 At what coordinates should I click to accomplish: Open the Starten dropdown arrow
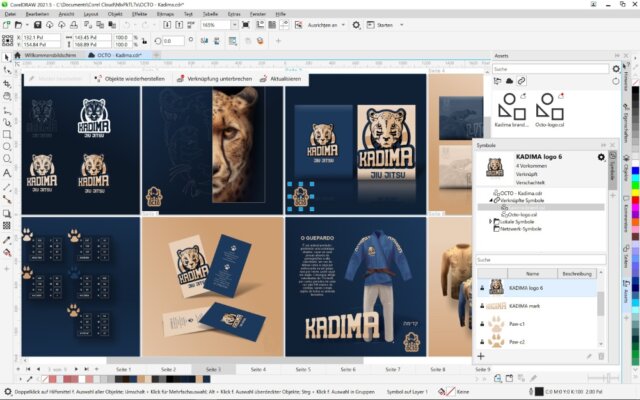click(402, 25)
